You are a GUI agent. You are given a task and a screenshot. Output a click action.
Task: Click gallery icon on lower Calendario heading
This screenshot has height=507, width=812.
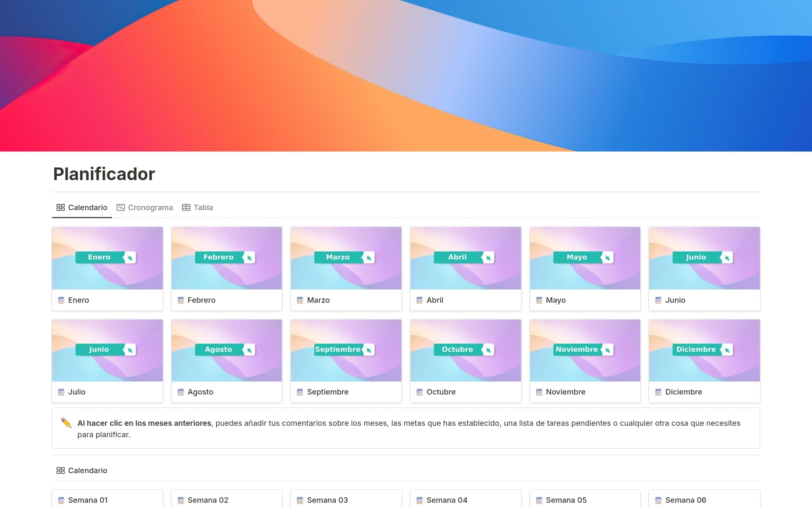[x=60, y=471]
